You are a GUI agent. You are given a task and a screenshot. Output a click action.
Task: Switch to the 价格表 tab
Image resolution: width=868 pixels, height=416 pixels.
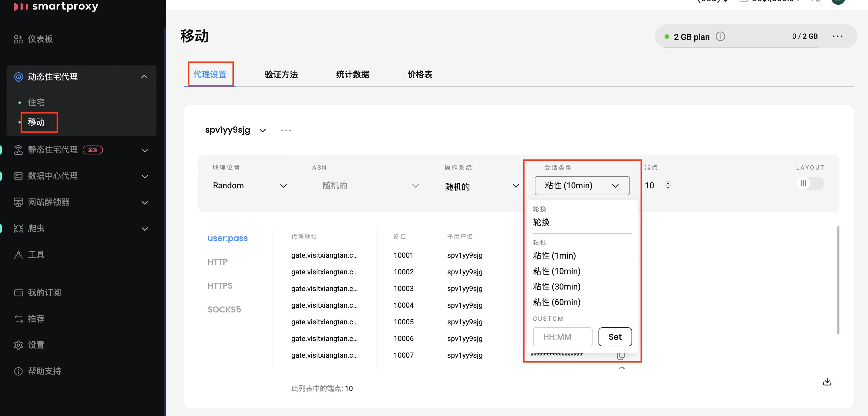pyautogui.click(x=419, y=74)
